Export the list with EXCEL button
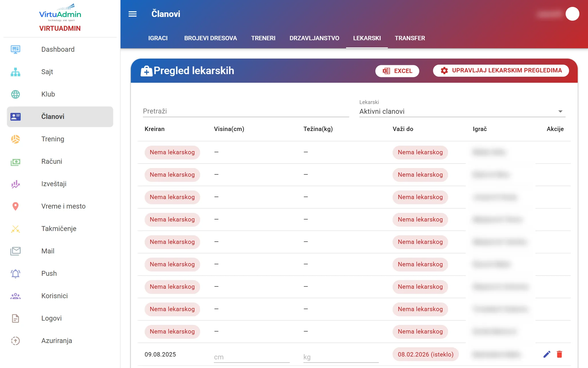The width and height of the screenshot is (588, 368). [397, 71]
